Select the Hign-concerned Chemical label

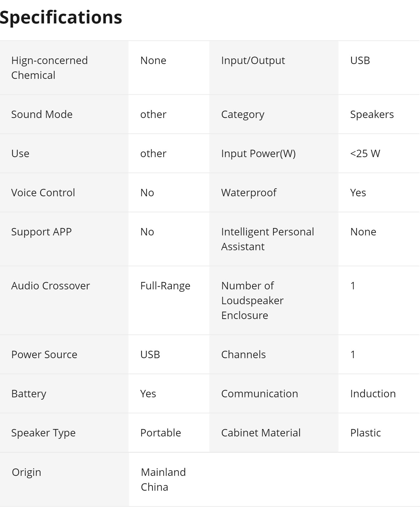[50, 68]
